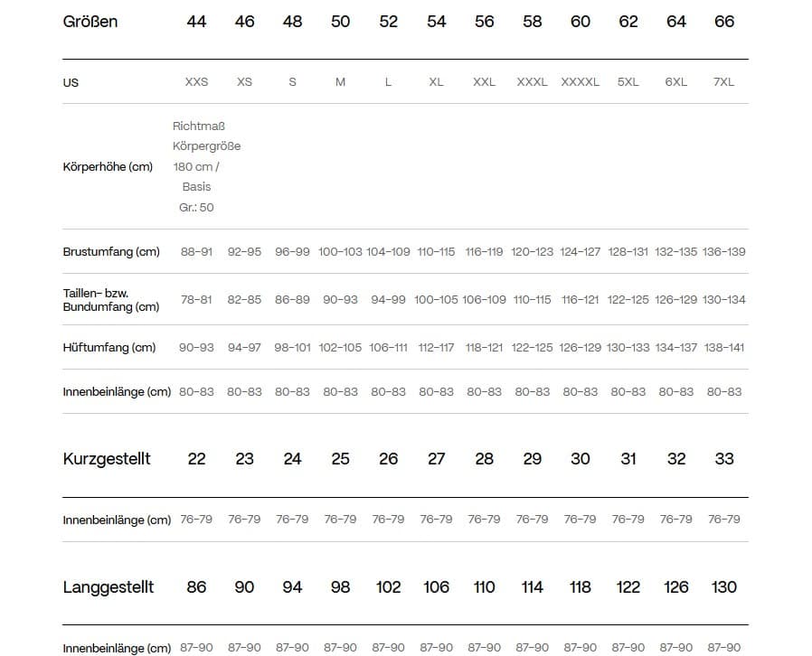This screenshot has height=656, width=812.
Task: Select the Körperhöhe (cm) row label
Action: point(108,166)
